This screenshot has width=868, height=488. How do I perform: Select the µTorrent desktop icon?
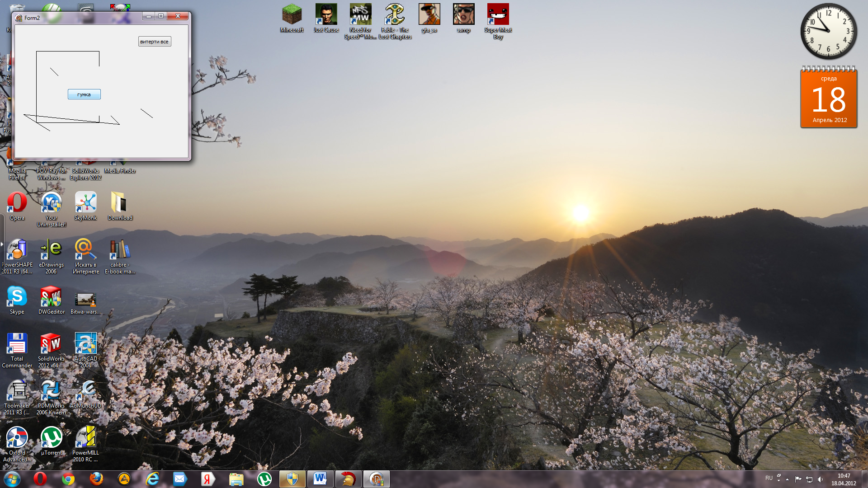tap(52, 441)
